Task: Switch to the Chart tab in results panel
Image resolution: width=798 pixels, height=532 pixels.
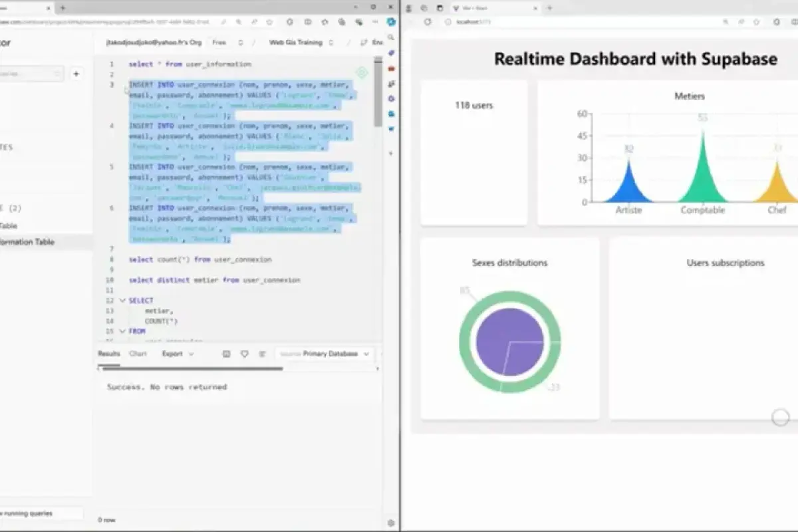Action: coord(138,354)
